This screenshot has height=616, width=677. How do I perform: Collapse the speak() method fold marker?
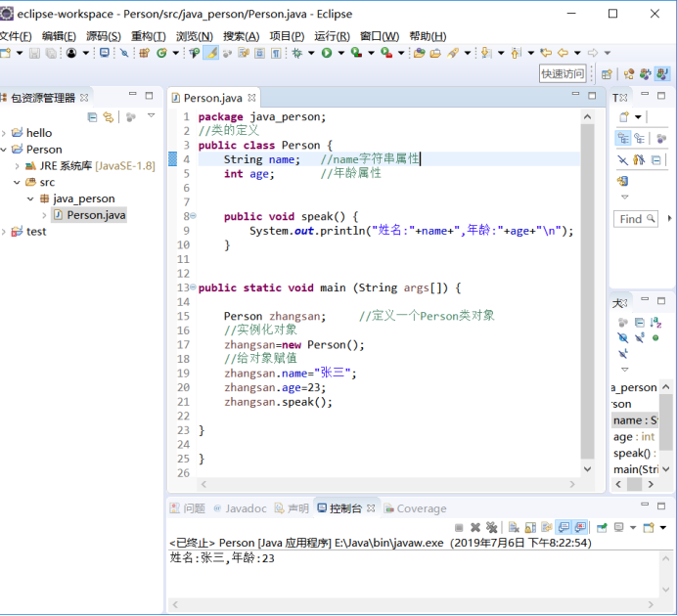click(192, 216)
